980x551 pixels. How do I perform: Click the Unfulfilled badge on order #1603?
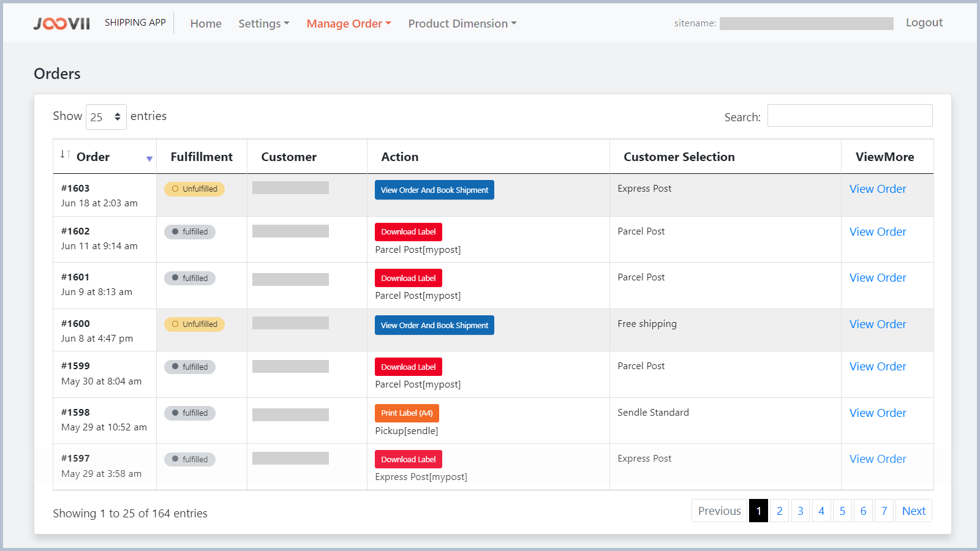click(x=194, y=189)
